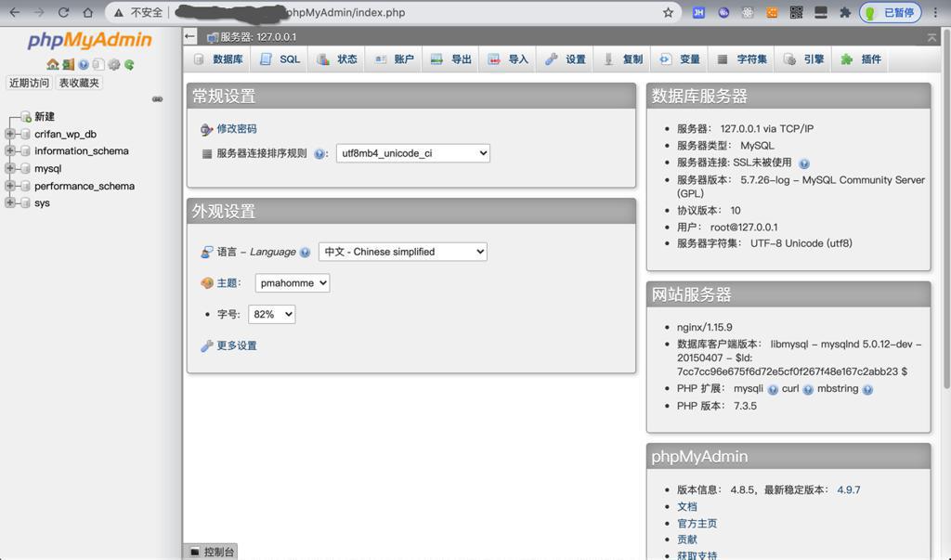Open the 设置 settings tab
This screenshot has height=560, width=951.
click(x=566, y=59)
